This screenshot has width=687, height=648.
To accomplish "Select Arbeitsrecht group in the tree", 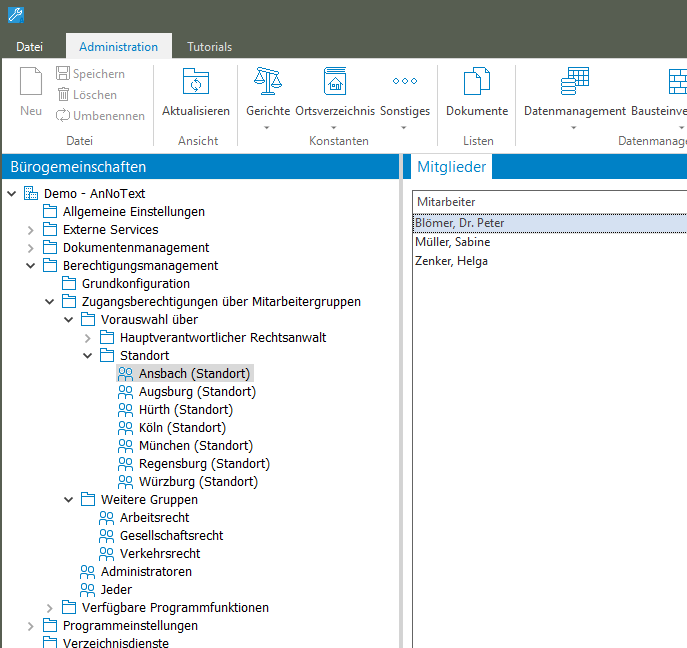I will coord(154,518).
